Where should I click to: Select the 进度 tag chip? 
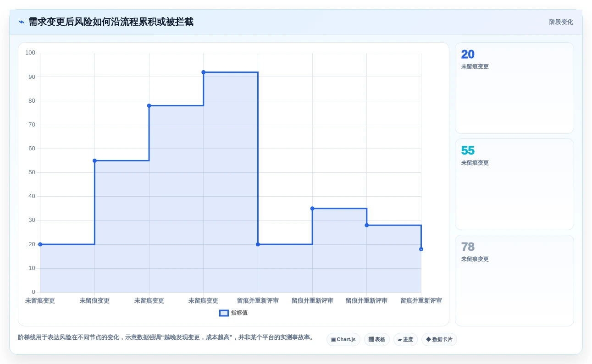click(x=405, y=340)
